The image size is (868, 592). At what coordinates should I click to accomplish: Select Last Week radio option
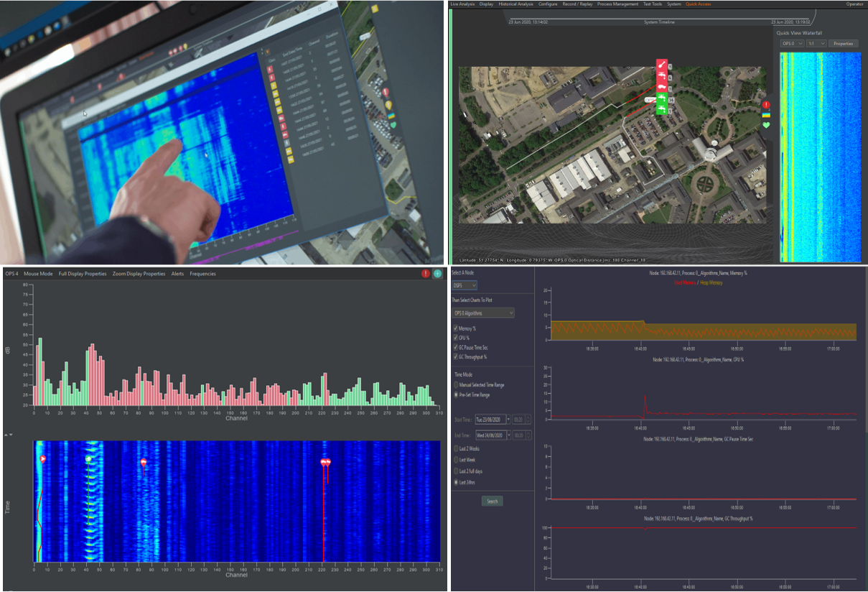pos(456,460)
